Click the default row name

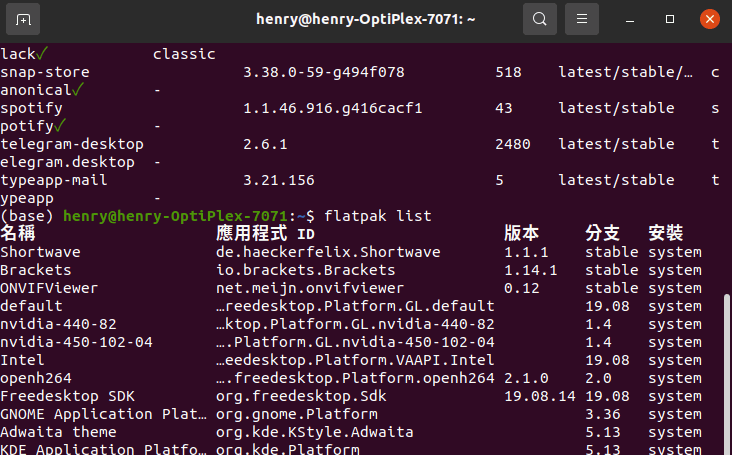(31, 306)
